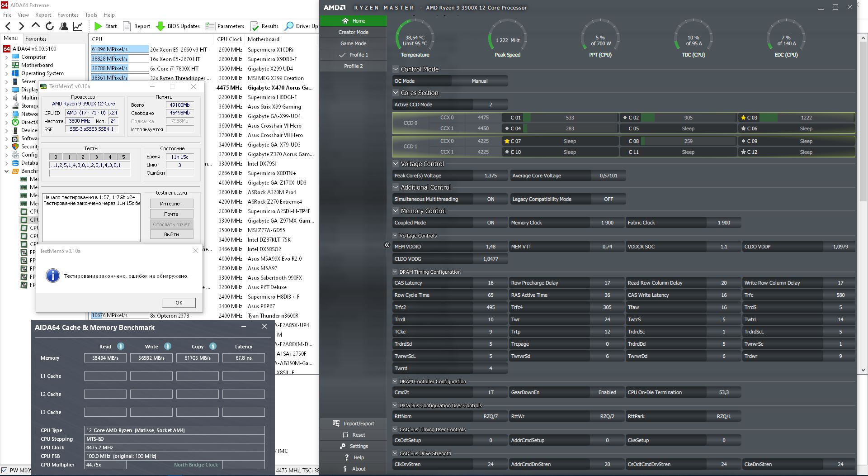Select the Motherboard node in AIDA64 tree
The image size is (868, 476).
coord(37,65)
